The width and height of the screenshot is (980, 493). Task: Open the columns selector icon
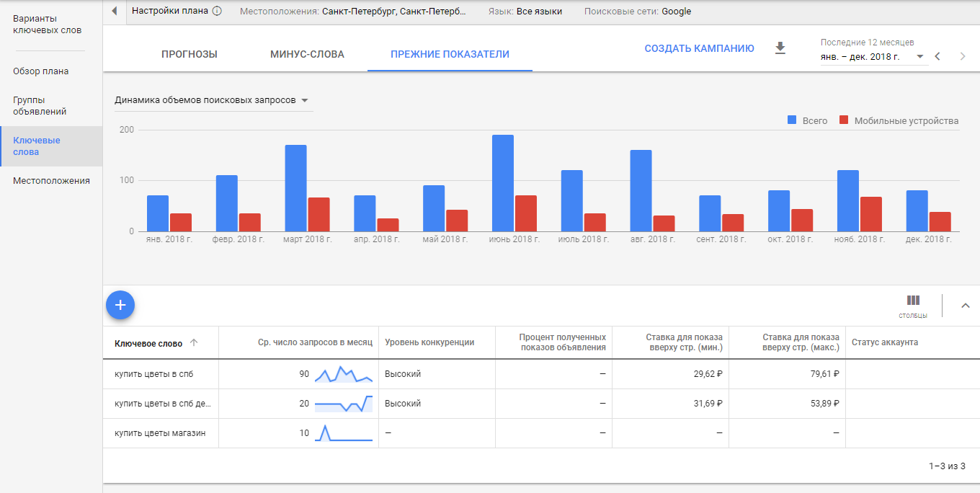click(x=913, y=301)
